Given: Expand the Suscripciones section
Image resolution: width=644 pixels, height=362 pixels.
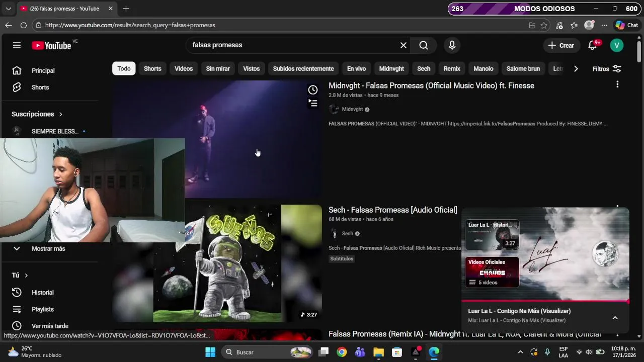Looking at the screenshot, I should point(37,114).
